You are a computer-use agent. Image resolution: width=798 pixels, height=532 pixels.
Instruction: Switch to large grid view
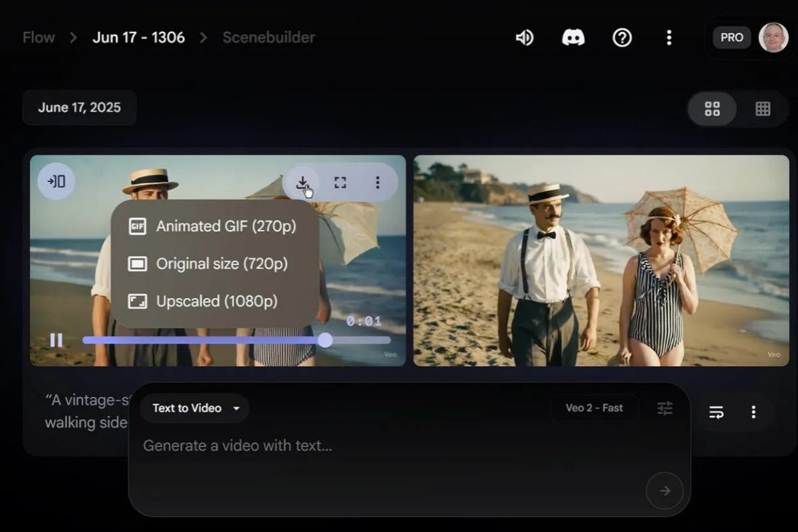[712, 109]
